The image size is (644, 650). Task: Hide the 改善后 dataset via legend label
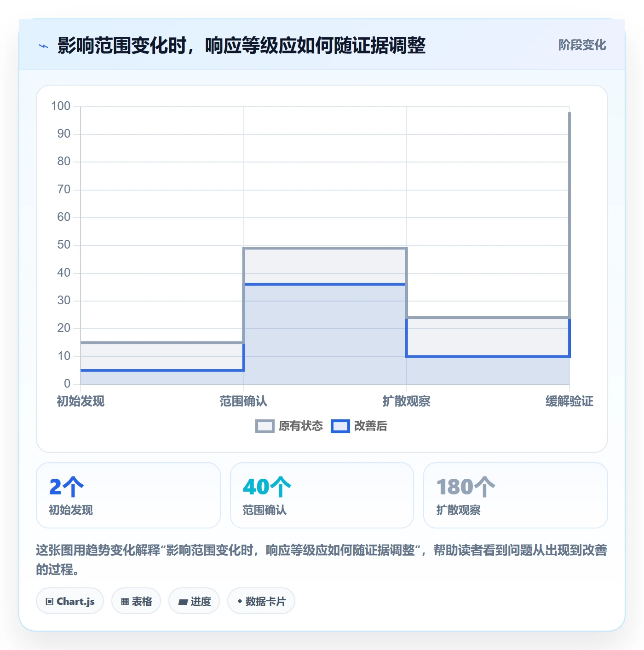371,426
